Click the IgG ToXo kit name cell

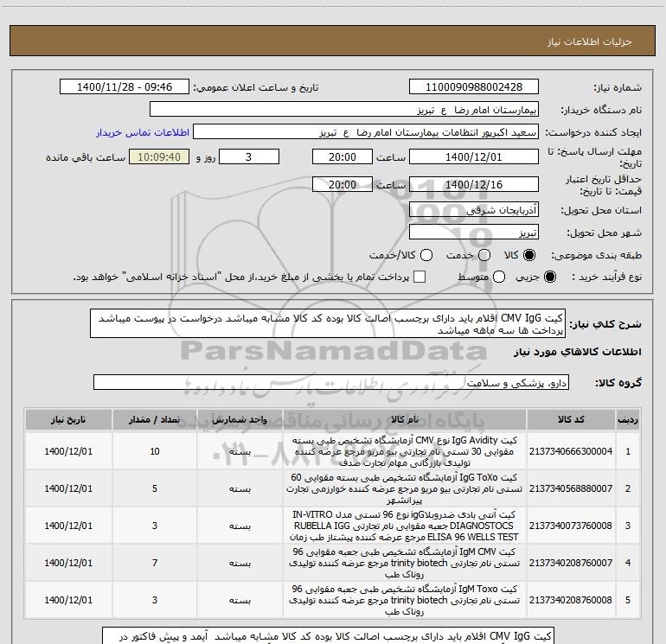tap(405, 488)
